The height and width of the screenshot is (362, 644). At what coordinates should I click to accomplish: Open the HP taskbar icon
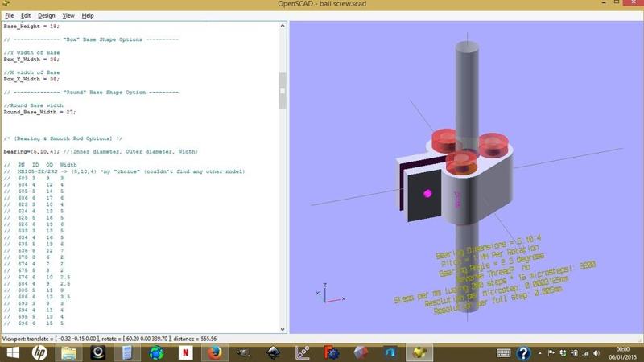coord(39,352)
